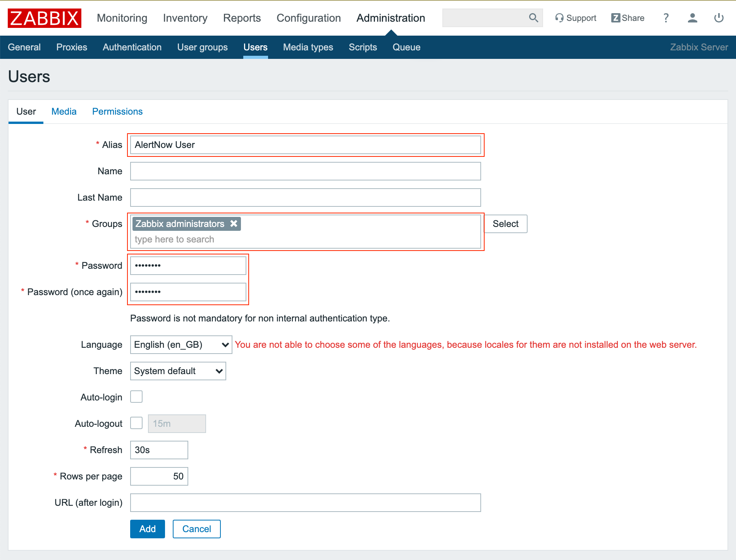This screenshot has height=560, width=736.
Task: Open the Configuration menu
Action: coord(308,18)
